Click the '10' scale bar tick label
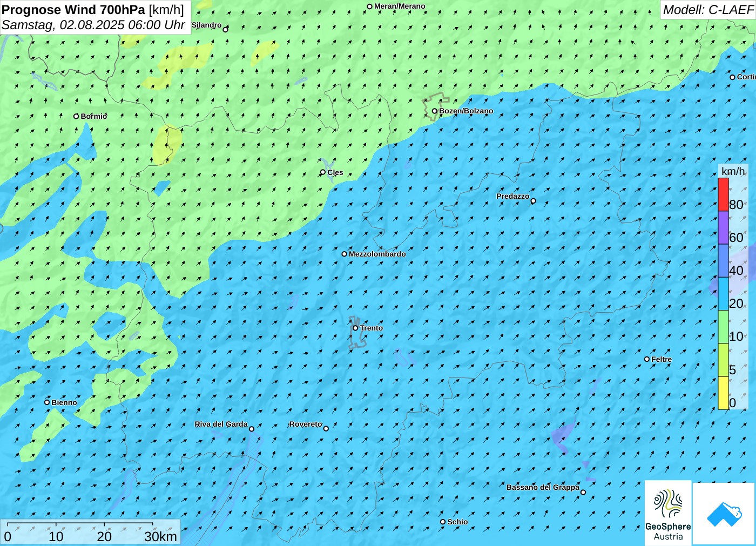This screenshot has width=756, height=546. click(x=56, y=536)
